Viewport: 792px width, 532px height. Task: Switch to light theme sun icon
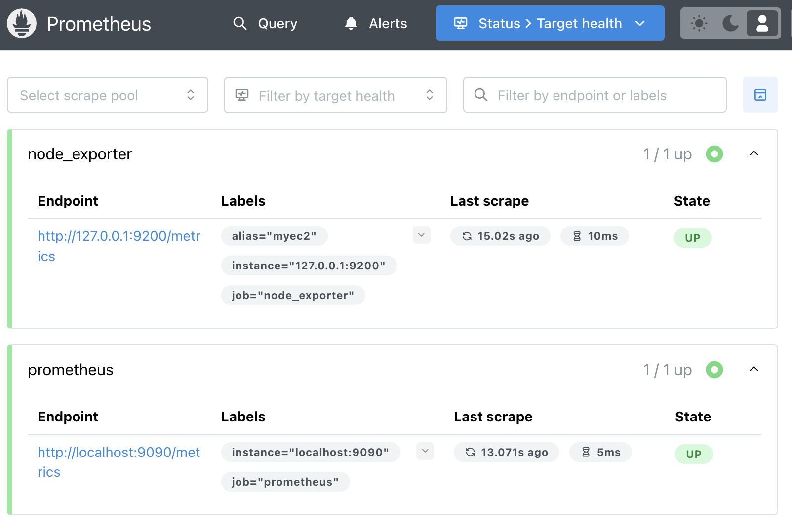[699, 23]
